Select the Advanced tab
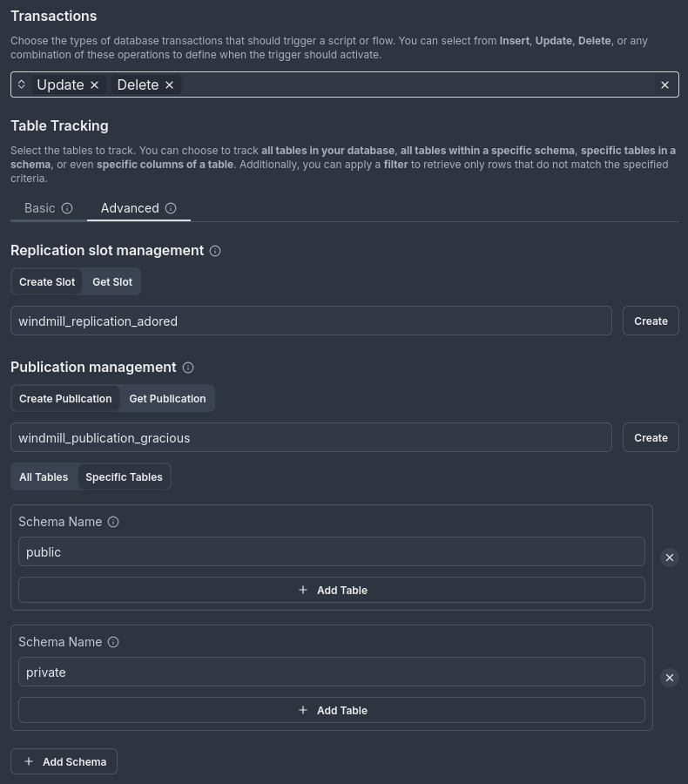This screenshot has width=688, height=784. click(x=130, y=208)
